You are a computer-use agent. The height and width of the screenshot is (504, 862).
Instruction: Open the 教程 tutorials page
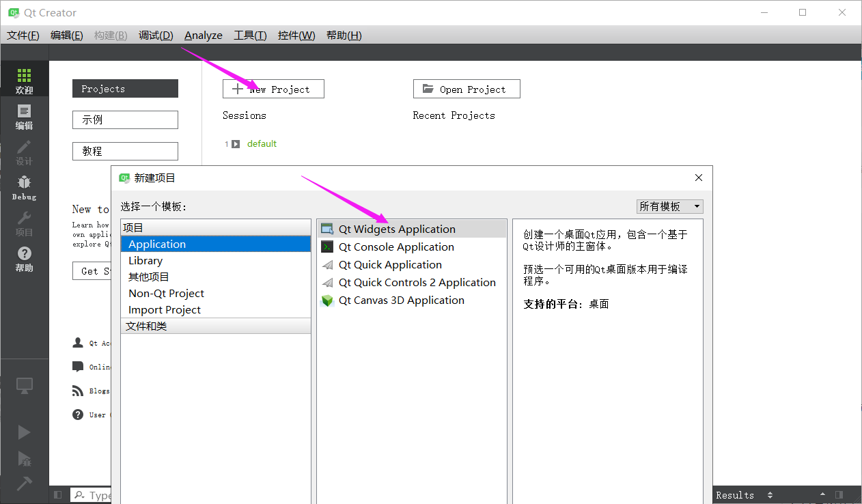pos(125,151)
